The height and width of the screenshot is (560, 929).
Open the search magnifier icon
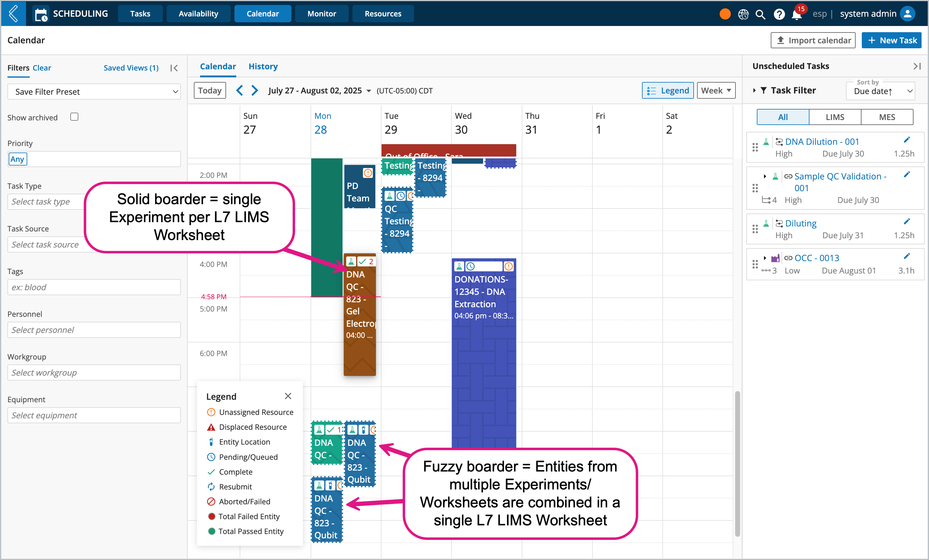point(761,14)
